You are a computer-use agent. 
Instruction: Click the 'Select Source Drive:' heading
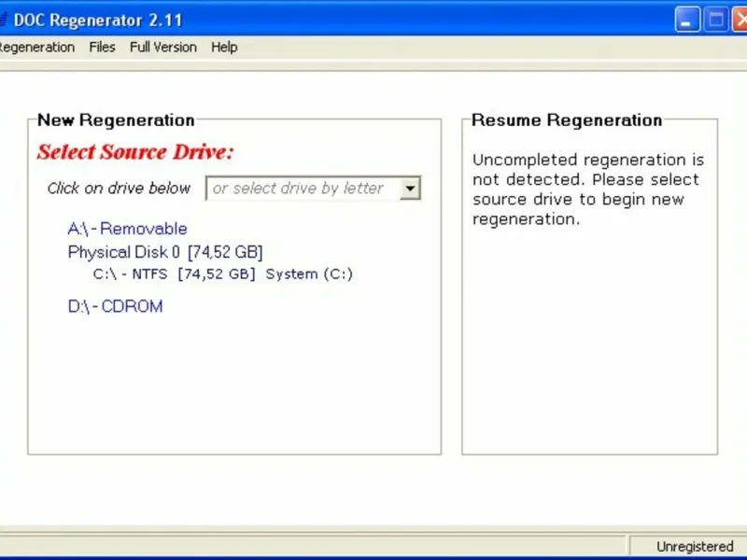[135, 152]
